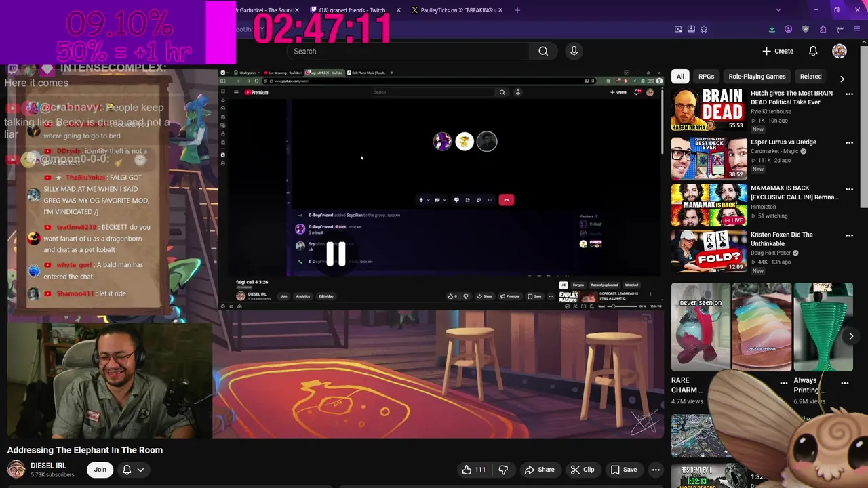The width and height of the screenshot is (868, 488).
Task: Close the Twitch browser tab
Action: (x=398, y=10)
